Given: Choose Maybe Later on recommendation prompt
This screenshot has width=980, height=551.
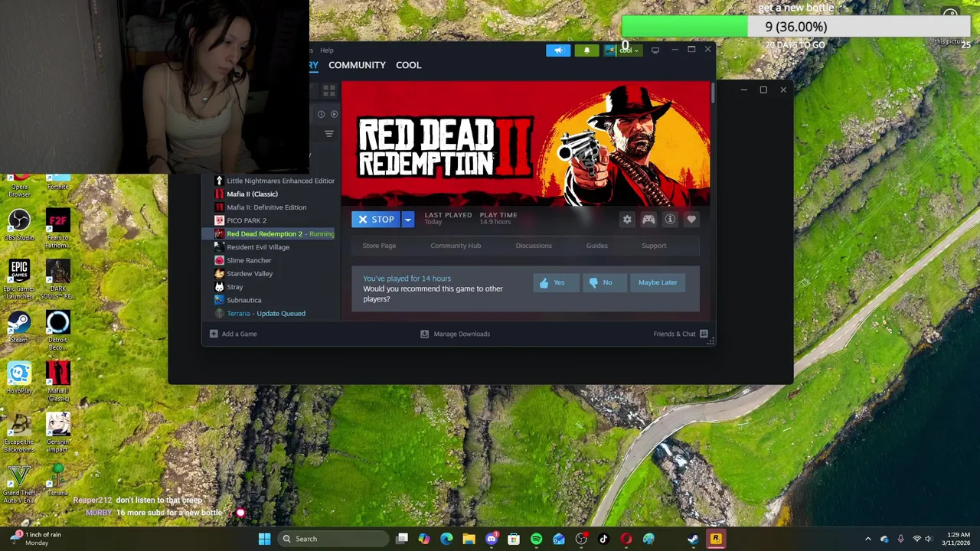Looking at the screenshot, I should (658, 282).
